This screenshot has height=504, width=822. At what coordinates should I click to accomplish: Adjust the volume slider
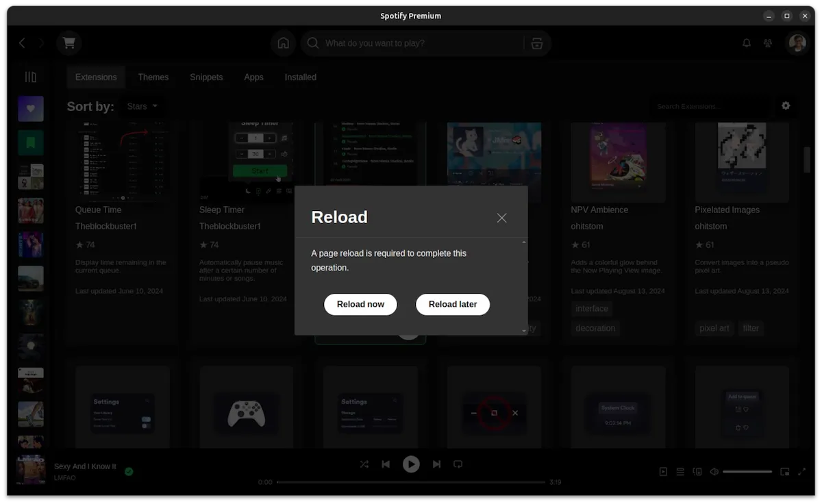(x=747, y=472)
